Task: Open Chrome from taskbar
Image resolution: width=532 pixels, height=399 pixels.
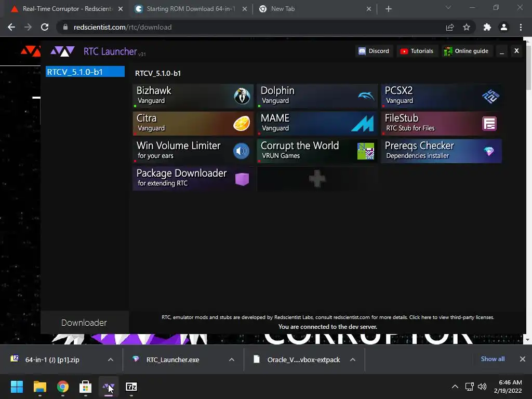Action: point(63,387)
